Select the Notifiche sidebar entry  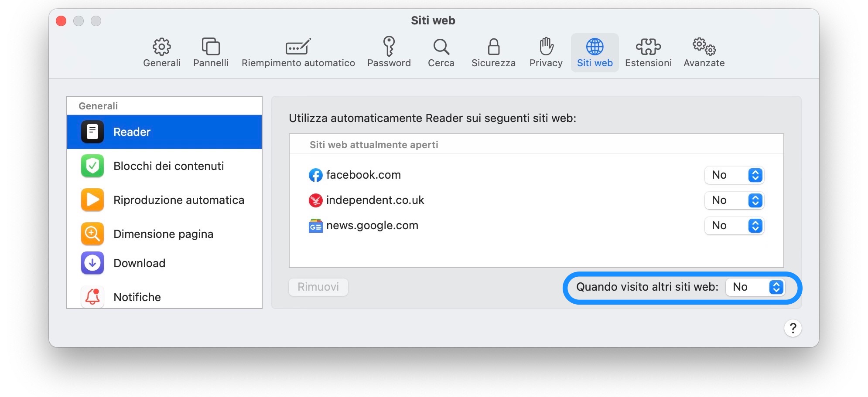[137, 297]
